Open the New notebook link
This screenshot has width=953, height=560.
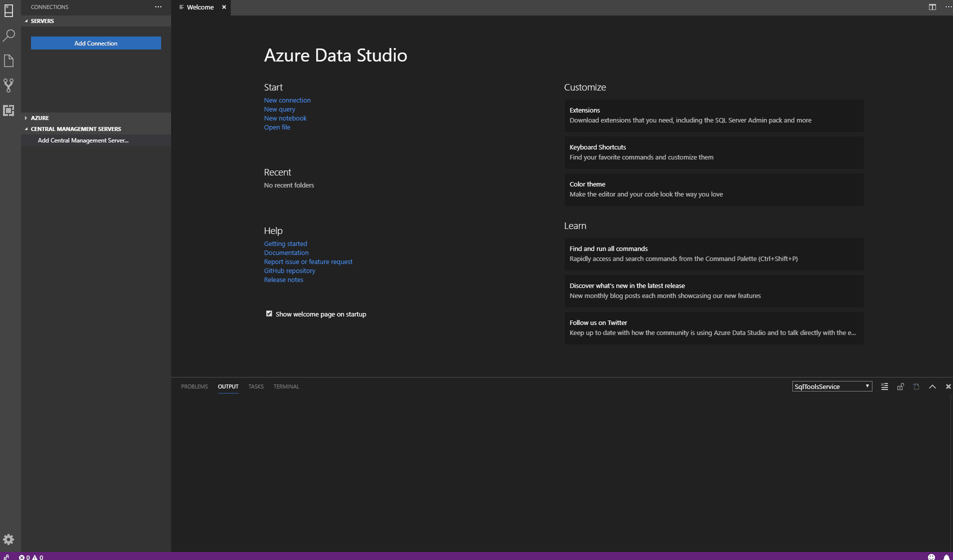pyautogui.click(x=285, y=118)
